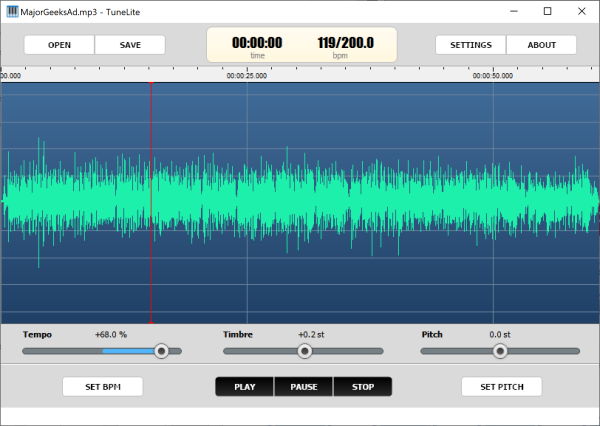
Task: Click the 00:00:25.000 mark on timeline ruler
Action: coord(247,75)
